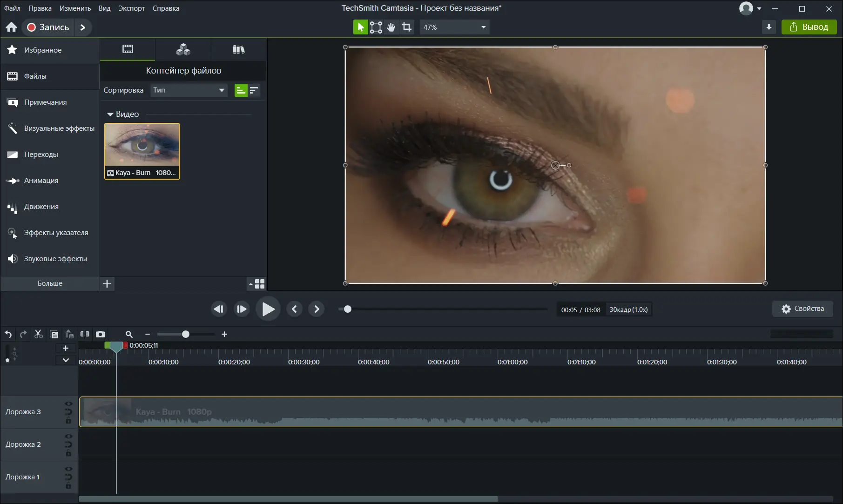Open the Library tab icon
The width and height of the screenshot is (843, 504).
pyautogui.click(x=238, y=49)
